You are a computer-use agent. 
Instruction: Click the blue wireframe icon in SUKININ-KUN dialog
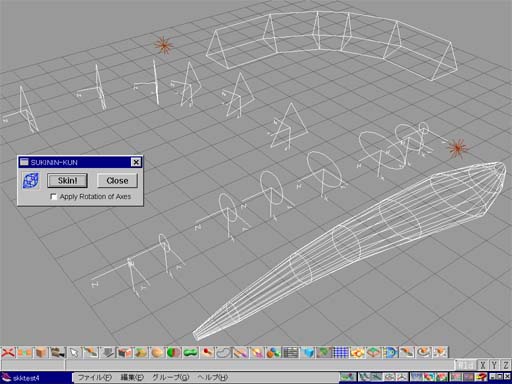[x=31, y=181]
